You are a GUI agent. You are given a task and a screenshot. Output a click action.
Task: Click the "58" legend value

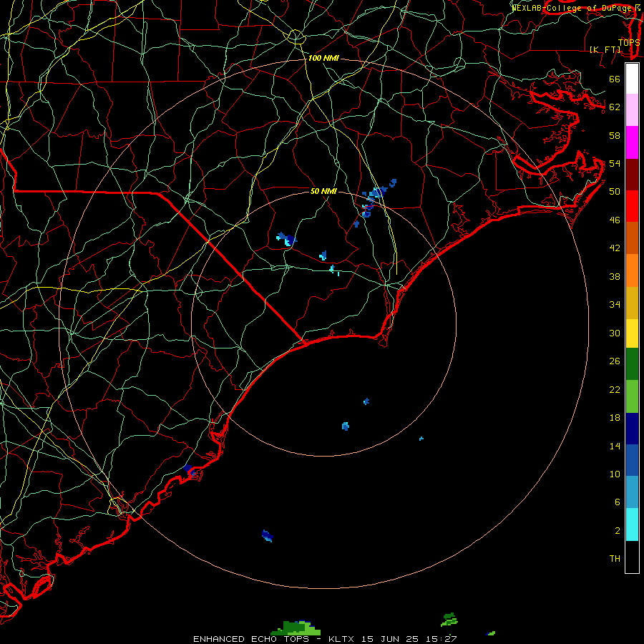(x=615, y=135)
